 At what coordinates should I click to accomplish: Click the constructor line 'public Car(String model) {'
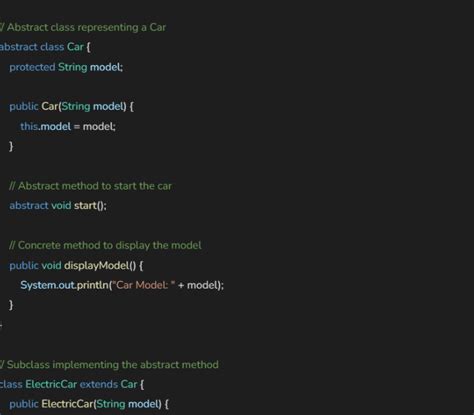tap(71, 107)
